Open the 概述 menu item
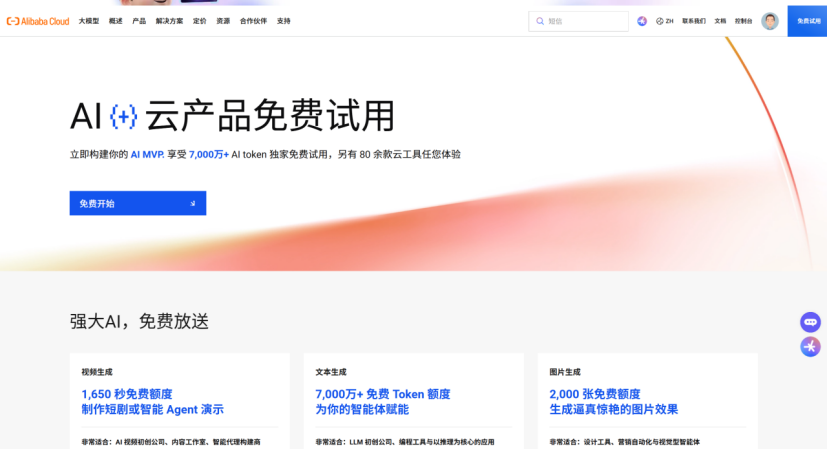This screenshot has height=450, width=828. (116, 21)
